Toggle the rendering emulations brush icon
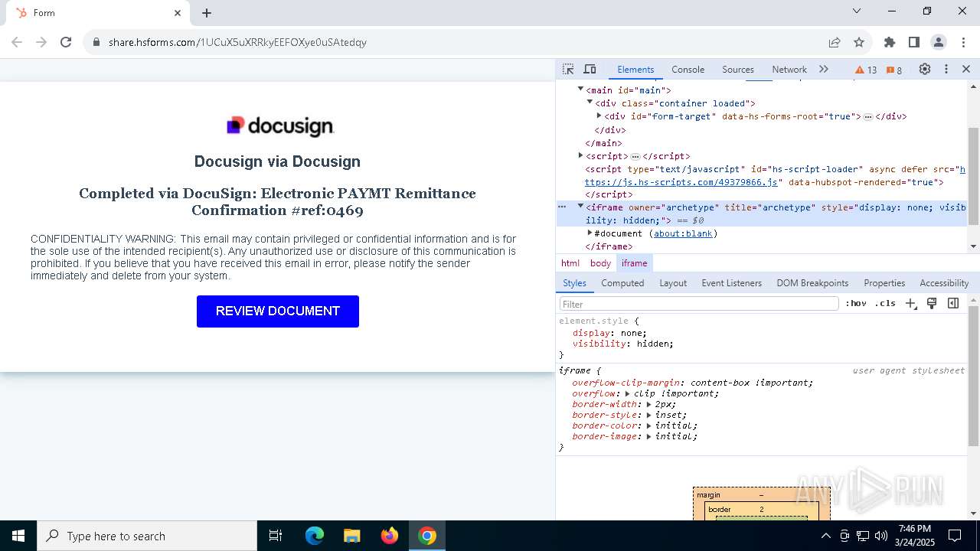 [932, 303]
